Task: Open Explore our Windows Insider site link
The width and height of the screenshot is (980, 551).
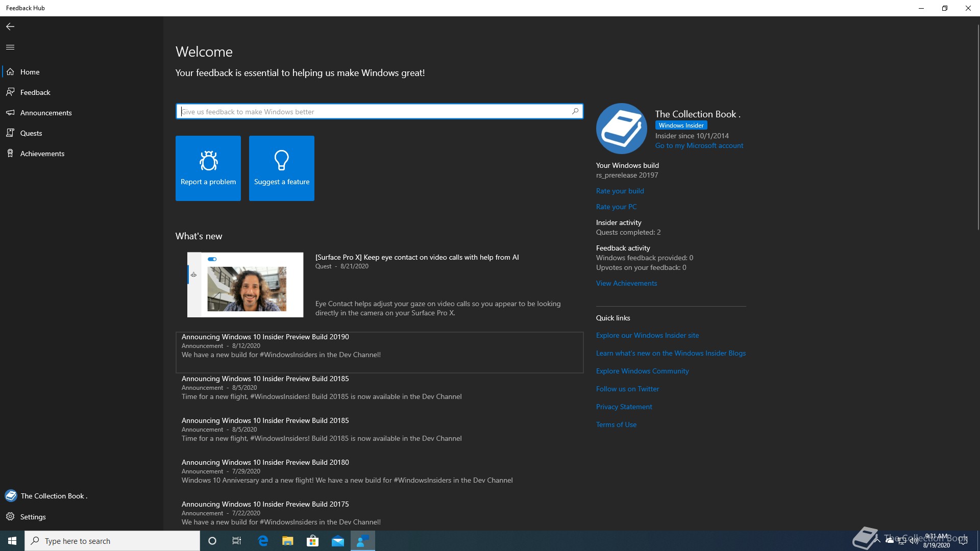Action: 647,335
